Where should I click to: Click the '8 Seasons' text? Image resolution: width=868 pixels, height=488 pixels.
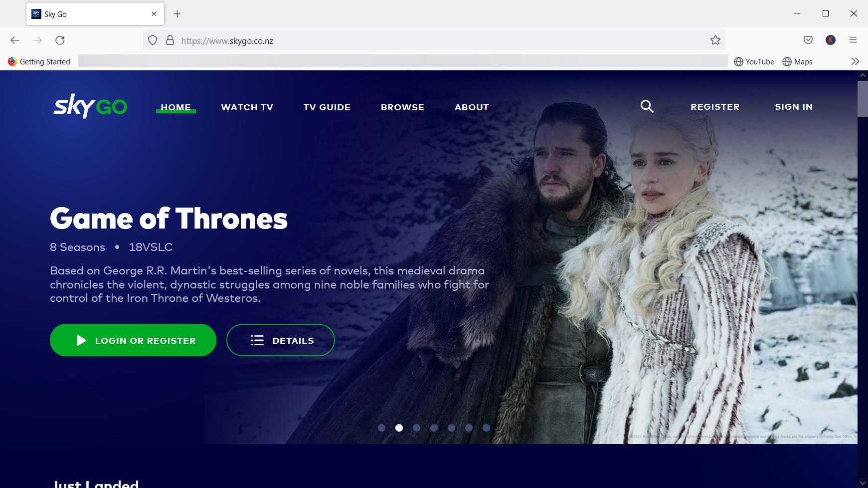click(77, 247)
